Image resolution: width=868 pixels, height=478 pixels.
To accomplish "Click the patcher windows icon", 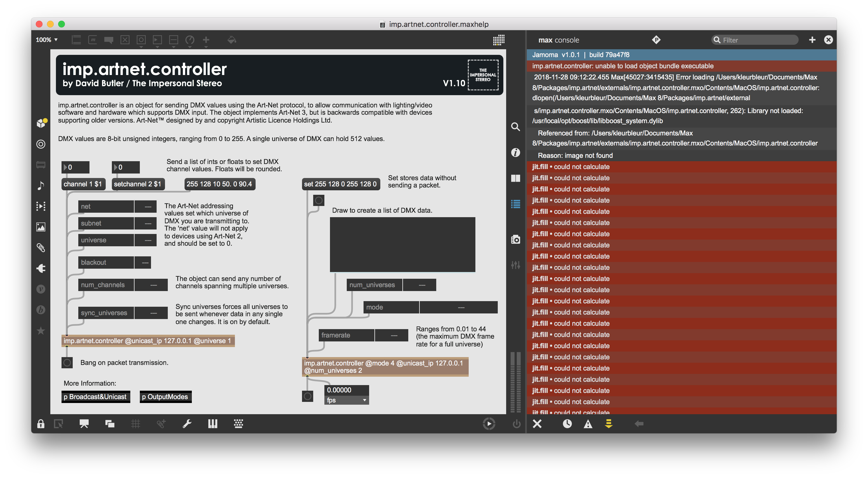I will [x=110, y=424].
